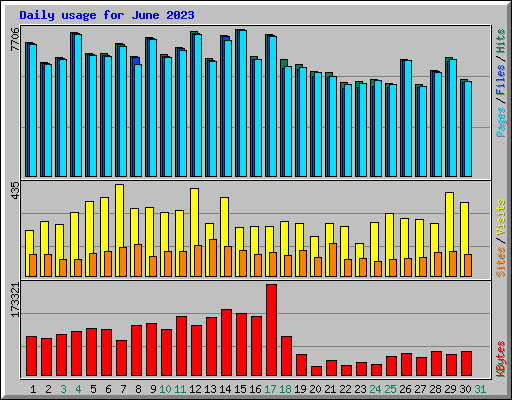512x400 pixels.
Task: Click the orange sites bar for day 3
Action: click(63, 268)
